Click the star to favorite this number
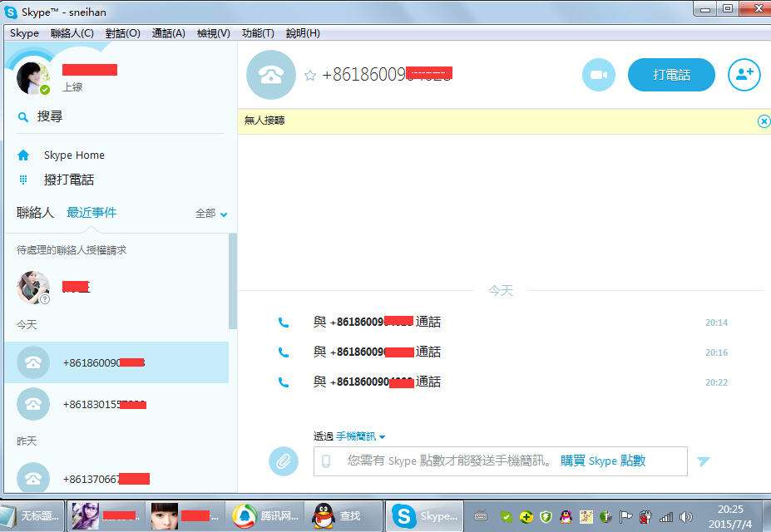 (309, 75)
